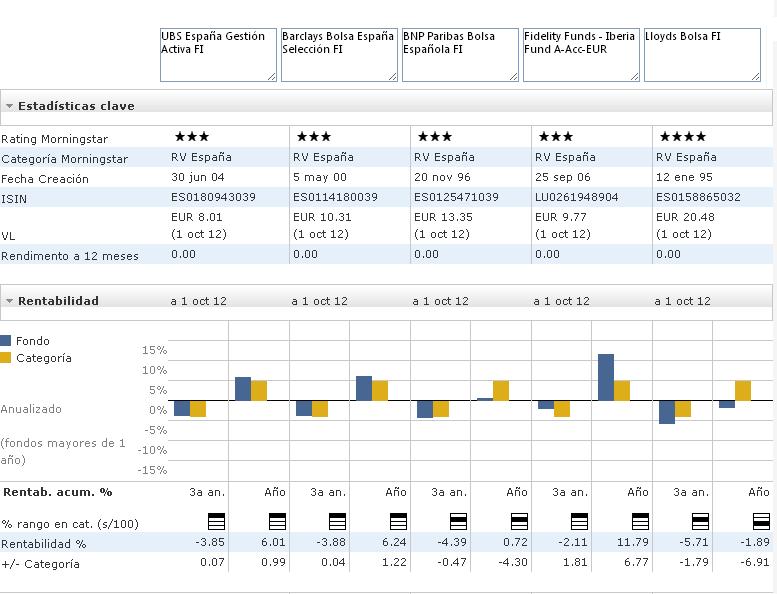777x594 pixels.
Task: Click rank icon above 6.01 return
Action: (x=277, y=522)
